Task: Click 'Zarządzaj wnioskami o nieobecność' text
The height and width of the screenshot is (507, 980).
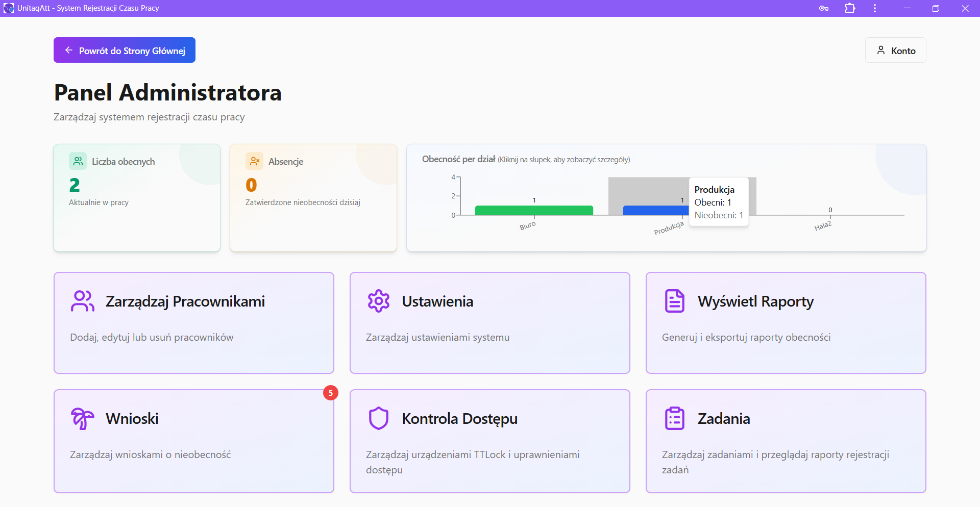Action: coord(150,454)
